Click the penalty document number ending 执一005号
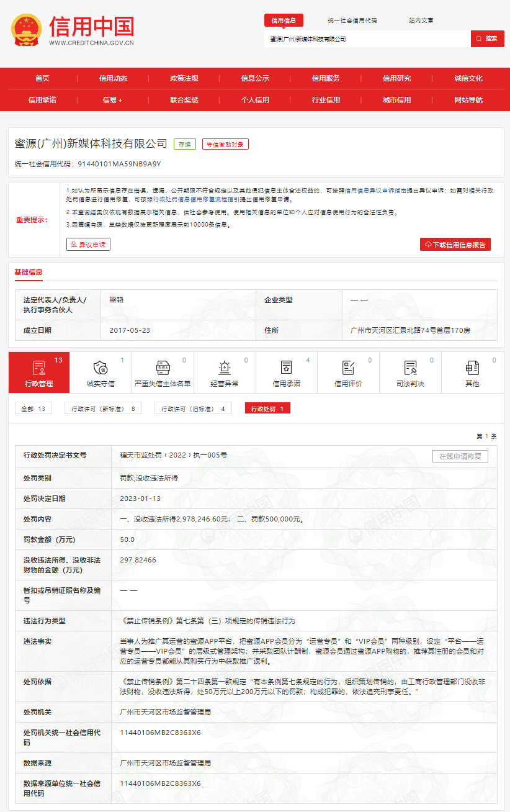The height and width of the screenshot is (812, 510). [x=174, y=456]
